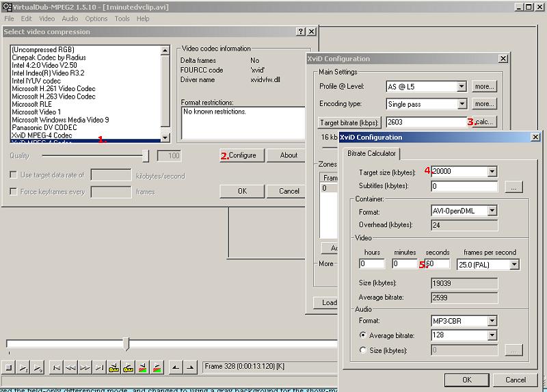Click the Play input icon
Viewport: 547px width, 392px height.
click(23, 367)
